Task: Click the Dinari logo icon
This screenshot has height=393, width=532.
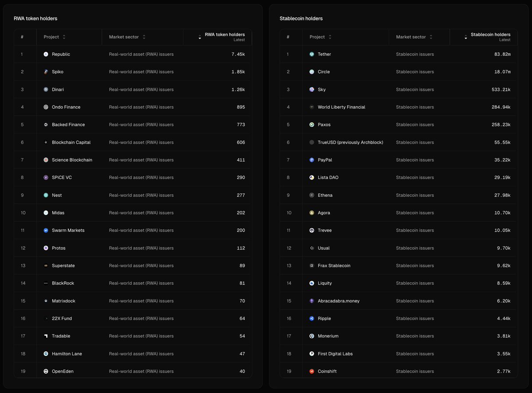Action: pyautogui.click(x=46, y=89)
